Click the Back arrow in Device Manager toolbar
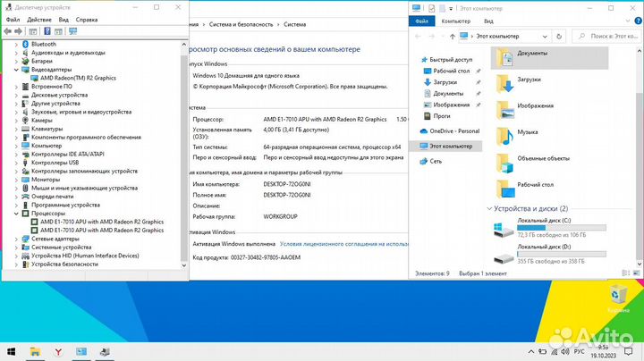This screenshot has width=644, height=361. (8, 31)
